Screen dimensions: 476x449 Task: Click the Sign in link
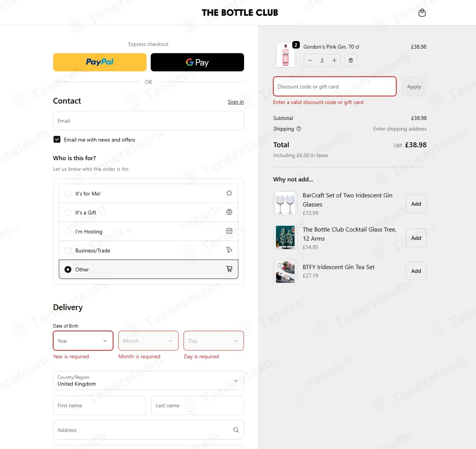236,102
